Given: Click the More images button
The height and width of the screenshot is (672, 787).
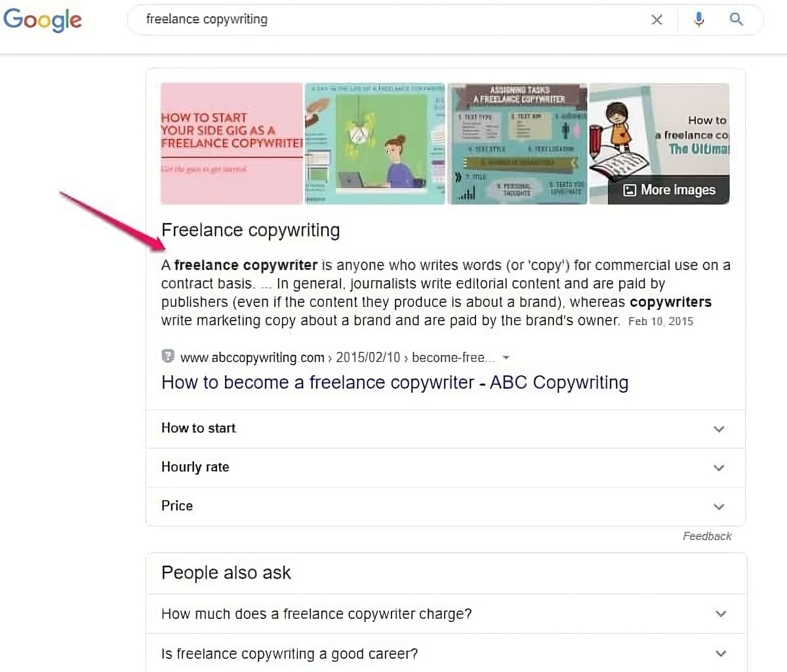Looking at the screenshot, I should [x=669, y=190].
